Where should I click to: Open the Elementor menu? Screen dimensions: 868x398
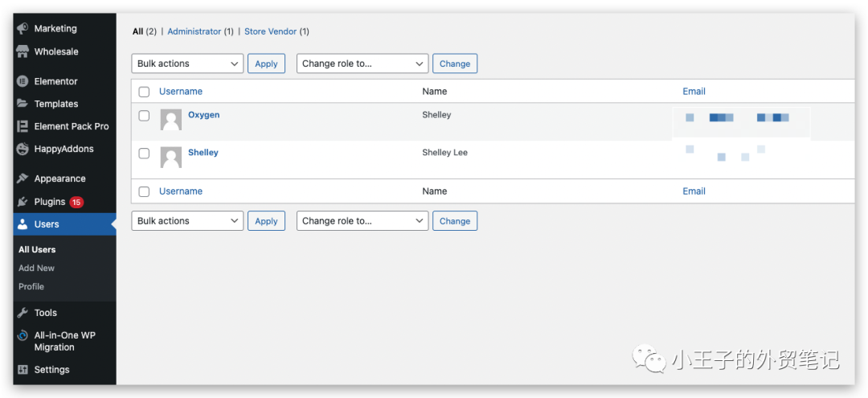pos(56,81)
